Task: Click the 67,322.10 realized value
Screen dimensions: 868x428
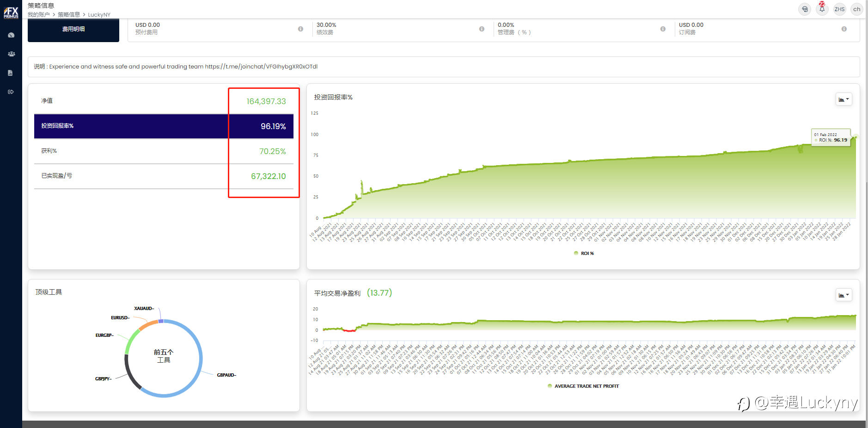Action: click(269, 176)
